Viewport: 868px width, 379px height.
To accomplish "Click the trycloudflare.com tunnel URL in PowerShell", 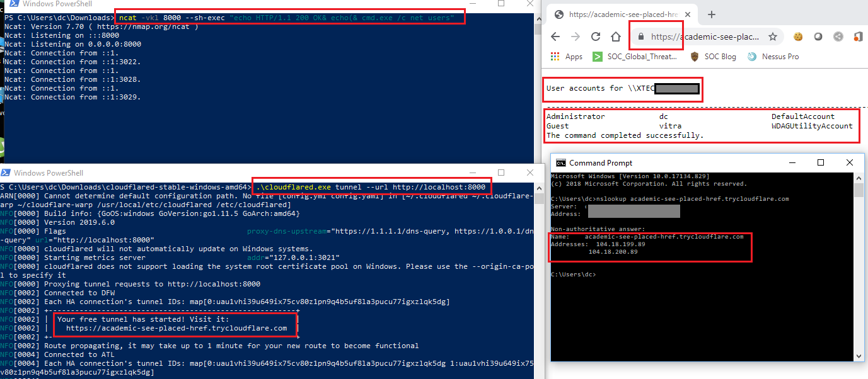I will tap(176, 328).
